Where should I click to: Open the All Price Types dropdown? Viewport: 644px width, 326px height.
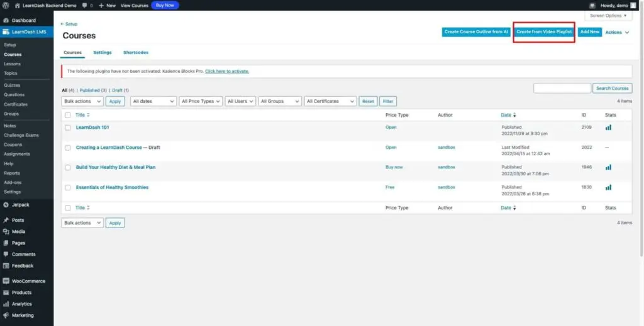coord(201,101)
